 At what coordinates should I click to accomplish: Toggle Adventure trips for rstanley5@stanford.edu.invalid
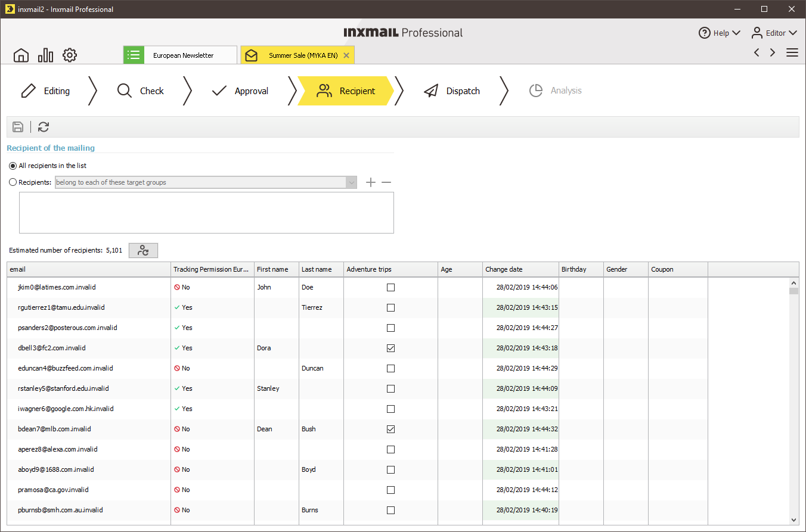(391, 388)
